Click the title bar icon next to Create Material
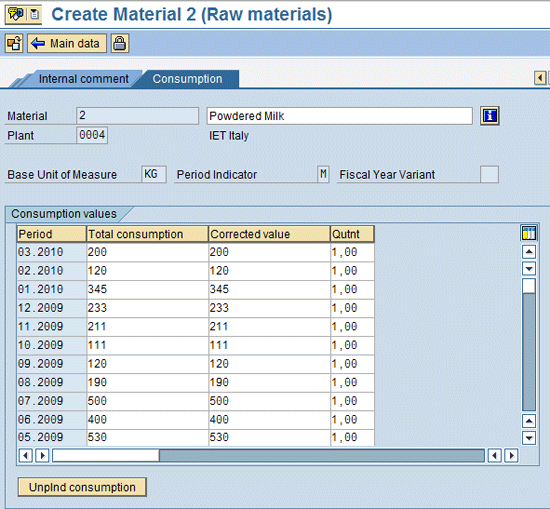Viewport: 550px width, 509px height. point(16,14)
